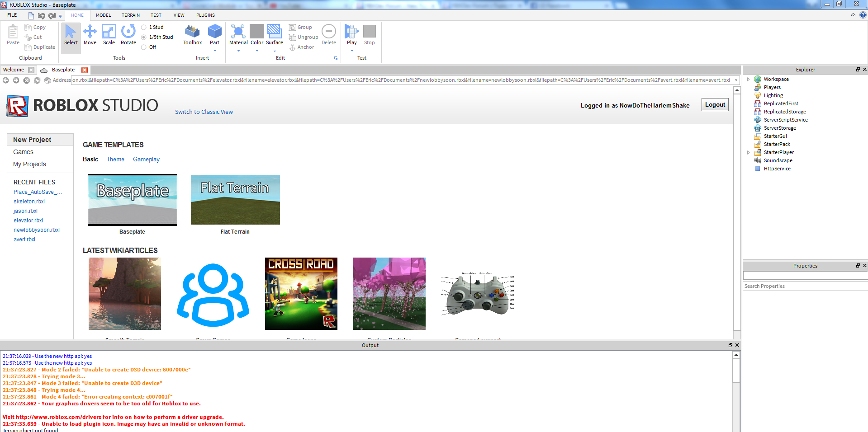
Task: Copy the selection to clipboard
Action: (x=35, y=27)
